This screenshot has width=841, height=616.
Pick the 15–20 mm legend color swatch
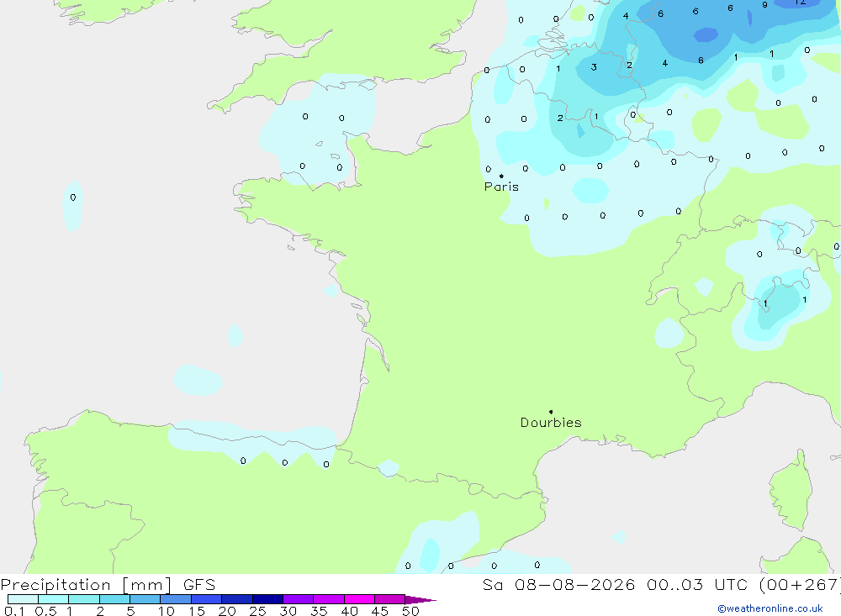tap(207, 599)
